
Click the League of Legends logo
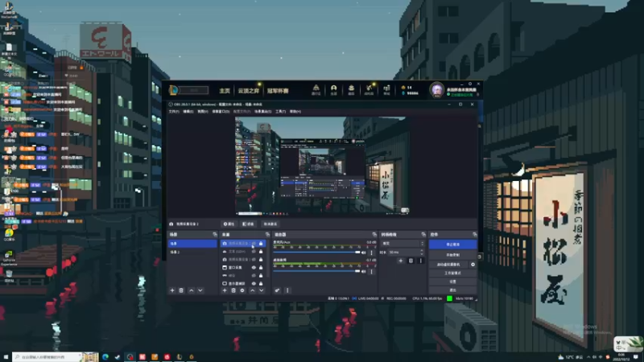click(173, 90)
